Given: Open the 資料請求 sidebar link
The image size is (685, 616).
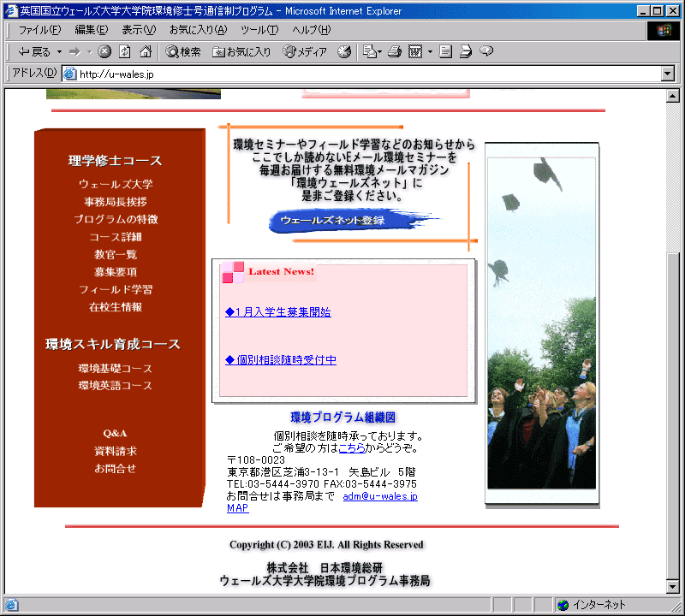Looking at the screenshot, I should coord(116,451).
